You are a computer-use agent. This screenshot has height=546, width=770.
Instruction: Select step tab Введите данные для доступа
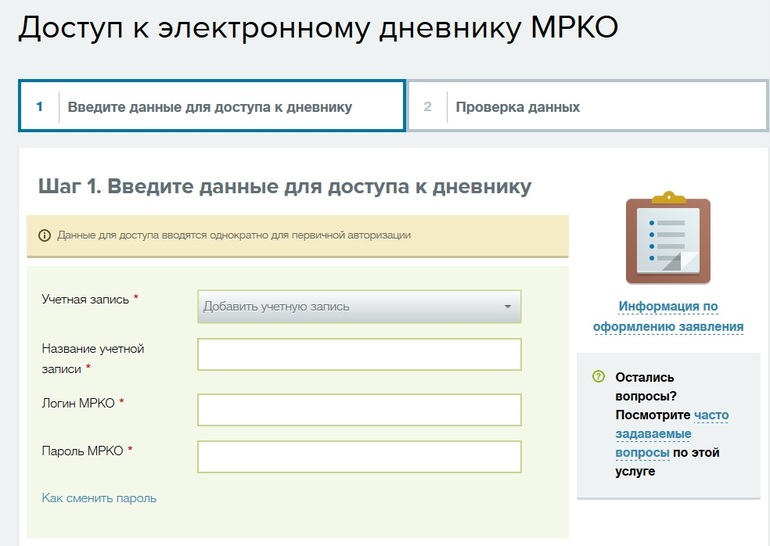(210, 106)
